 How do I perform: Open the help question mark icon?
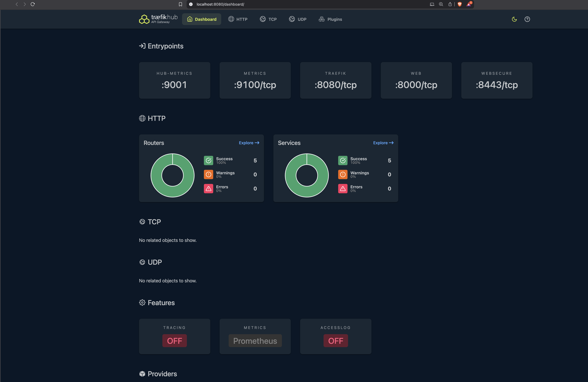[527, 19]
